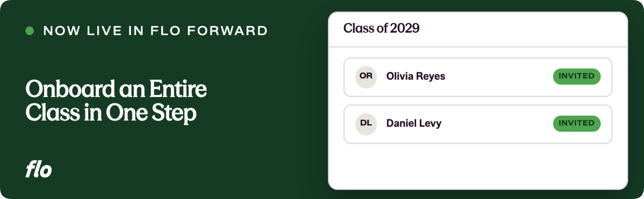Click Olivia Reyes's INVITED badge

tap(576, 76)
